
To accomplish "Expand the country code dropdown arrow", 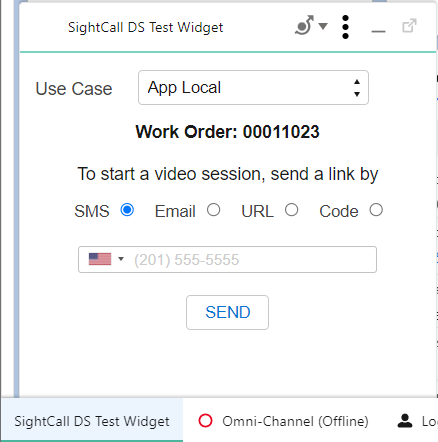I will (121, 259).
